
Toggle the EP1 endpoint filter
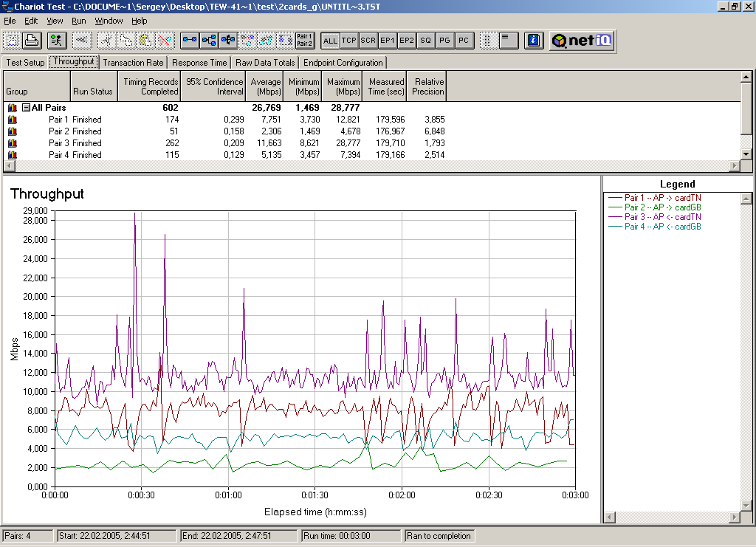(x=387, y=41)
